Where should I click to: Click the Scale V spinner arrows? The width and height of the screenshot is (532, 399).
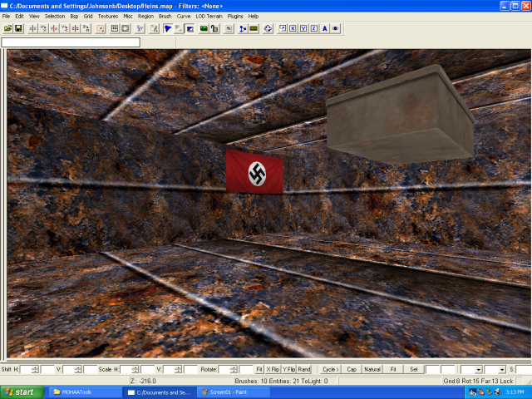[x=178, y=369]
